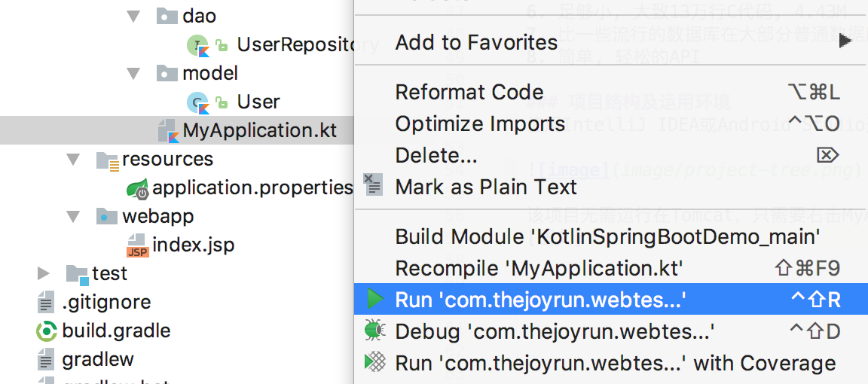The height and width of the screenshot is (384, 868).
Task: Click the Run with Coverage icon
Action: point(374,362)
